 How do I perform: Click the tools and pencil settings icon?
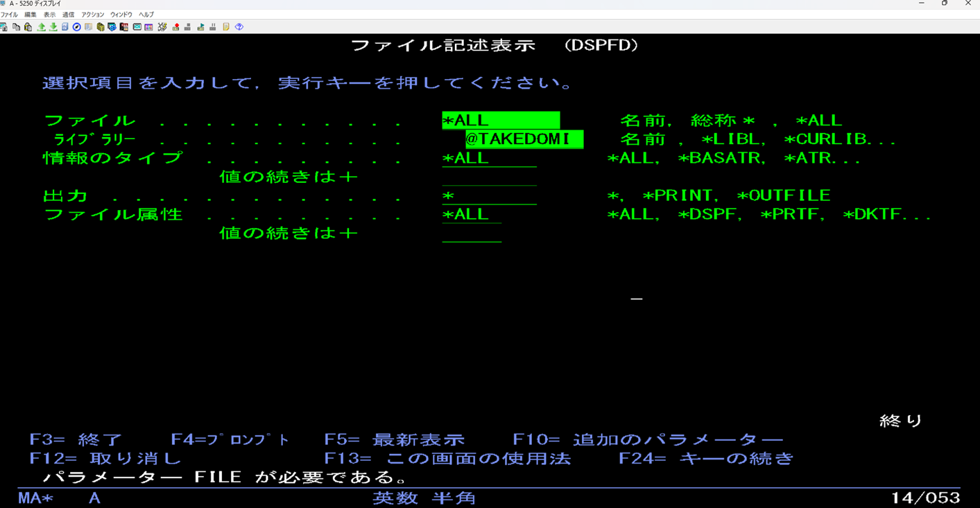tap(162, 27)
